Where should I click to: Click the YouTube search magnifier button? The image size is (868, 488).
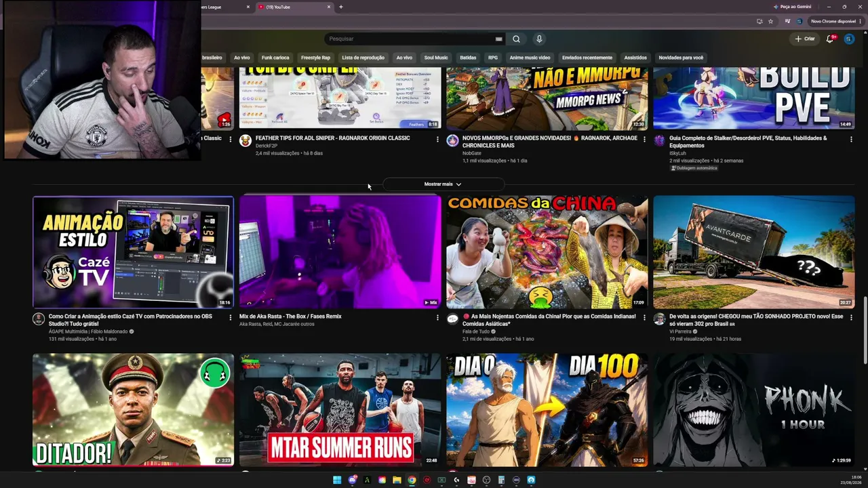(x=516, y=39)
